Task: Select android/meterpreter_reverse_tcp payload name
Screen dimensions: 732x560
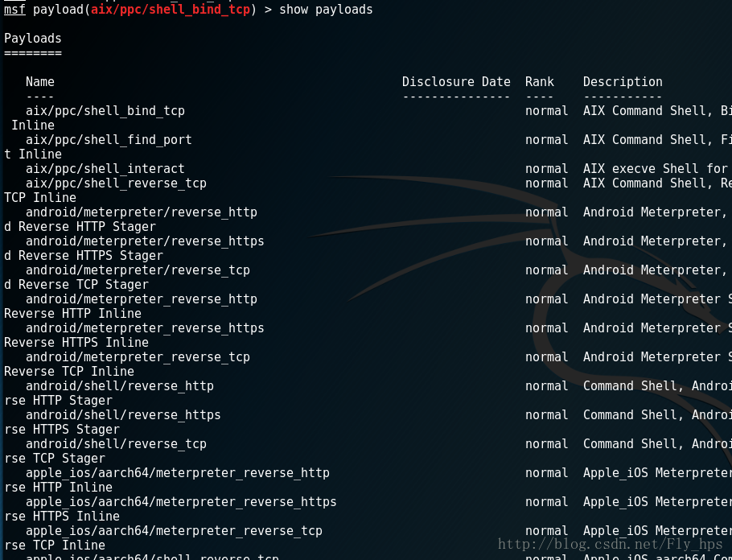Action: point(138,356)
